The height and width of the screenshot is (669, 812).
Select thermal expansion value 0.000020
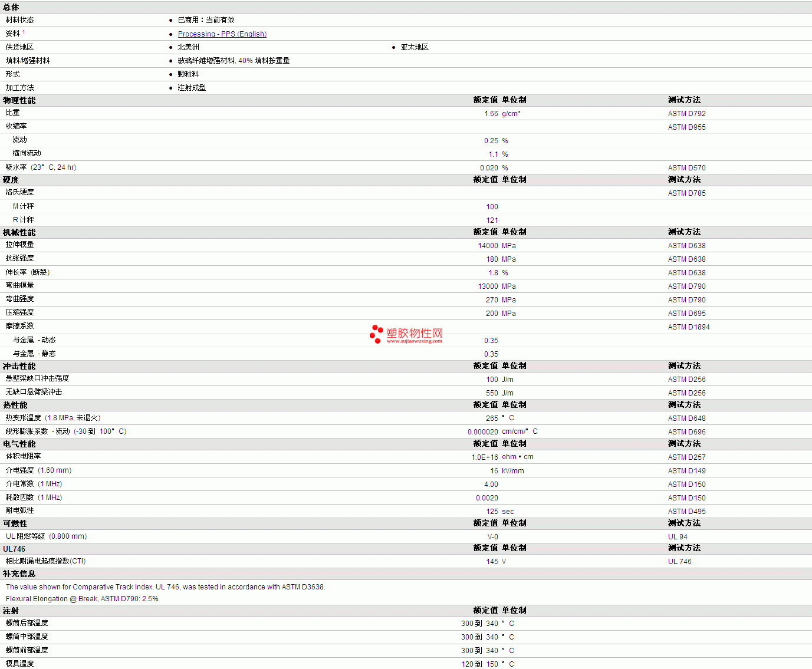(x=483, y=432)
